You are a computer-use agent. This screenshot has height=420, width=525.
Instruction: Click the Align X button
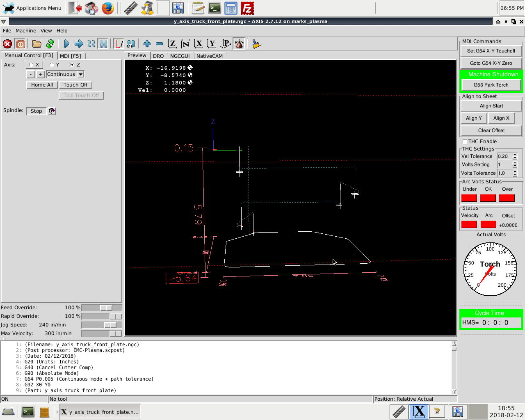pos(501,118)
